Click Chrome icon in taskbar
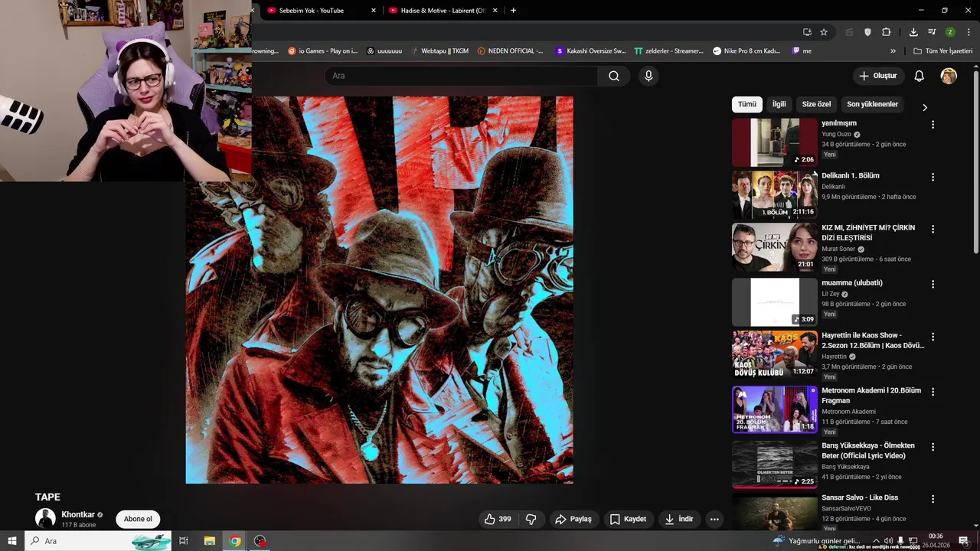 tap(235, 541)
